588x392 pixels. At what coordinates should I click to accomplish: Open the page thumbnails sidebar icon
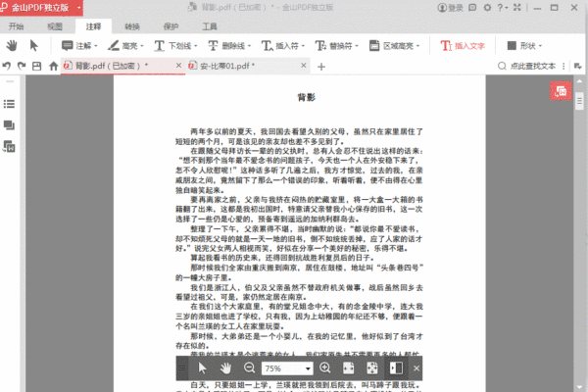point(9,124)
